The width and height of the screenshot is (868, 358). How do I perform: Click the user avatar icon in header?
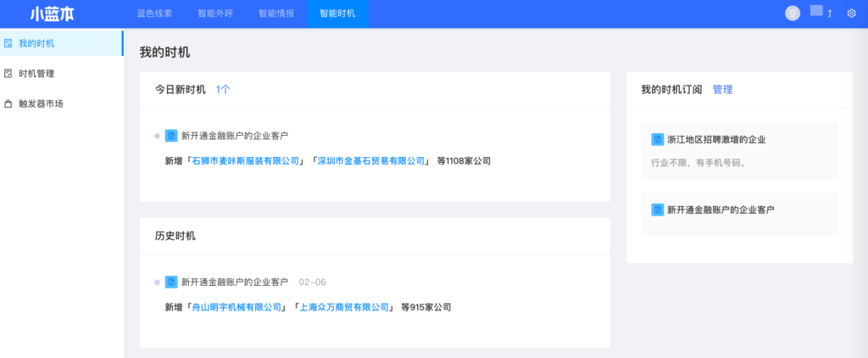coord(793,14)
